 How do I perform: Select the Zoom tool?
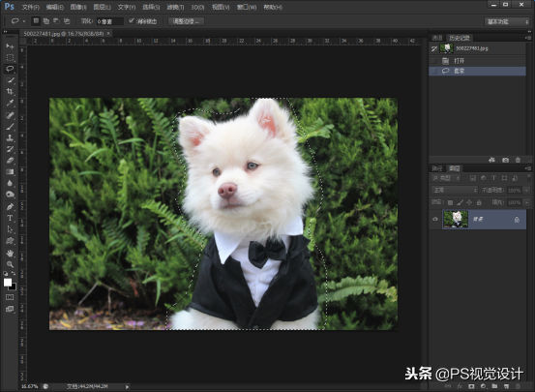click(x=10, y=264)
